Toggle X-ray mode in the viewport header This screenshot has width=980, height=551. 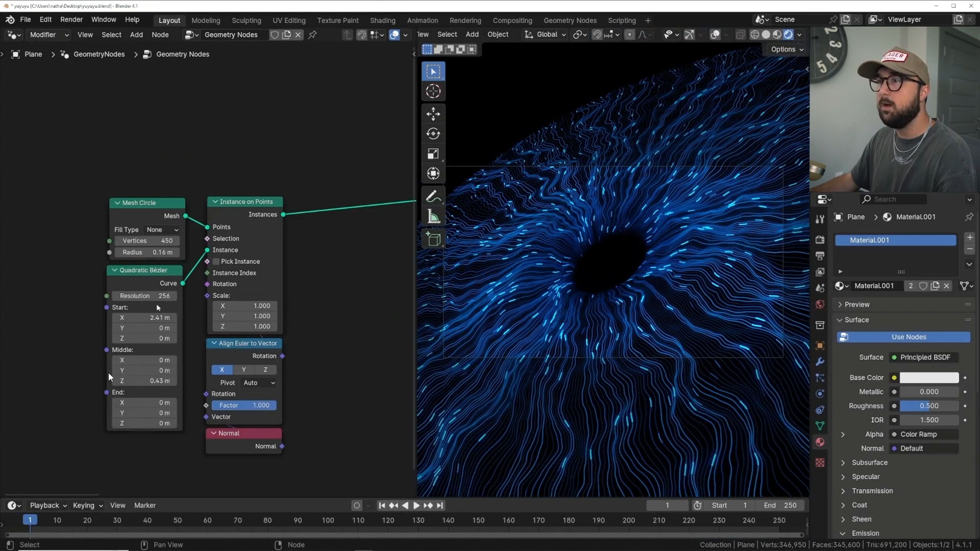(x=740, y=34)
